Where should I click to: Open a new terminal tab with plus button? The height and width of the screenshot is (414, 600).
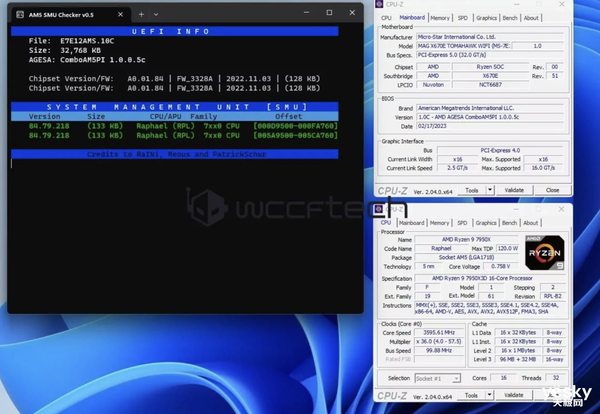click(141, 14)
